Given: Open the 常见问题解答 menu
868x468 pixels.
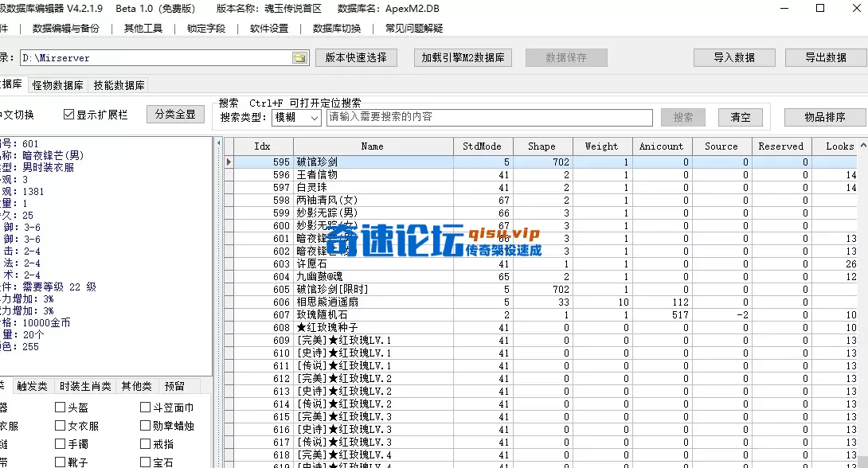Looking at the screenshot, I should point(413,28).
